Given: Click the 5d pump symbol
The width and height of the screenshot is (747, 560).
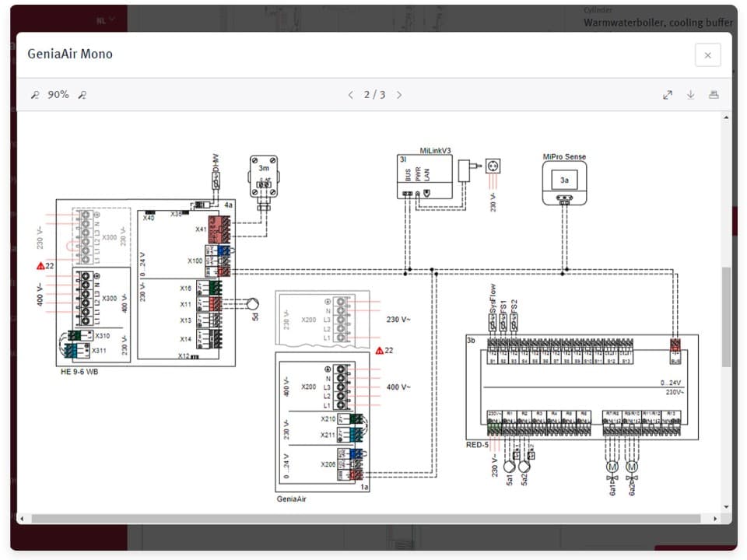Looking at the screenshot, I should click(254, 304).
